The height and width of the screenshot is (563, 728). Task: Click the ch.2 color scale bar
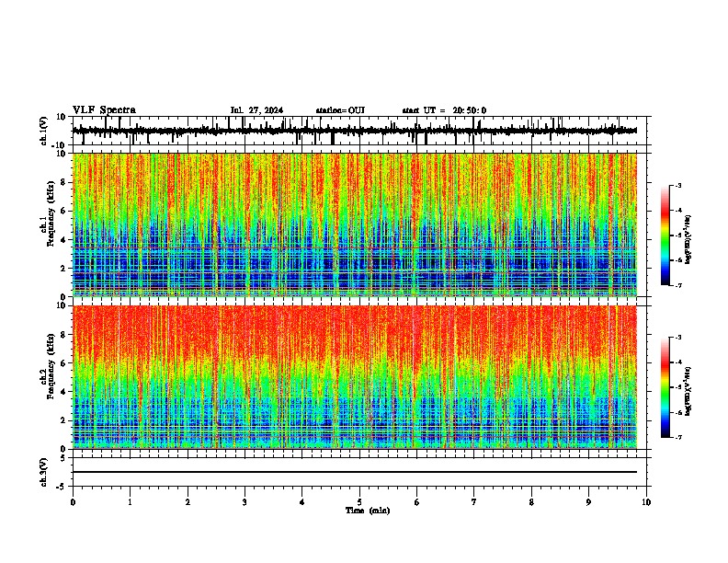[665, 387]
